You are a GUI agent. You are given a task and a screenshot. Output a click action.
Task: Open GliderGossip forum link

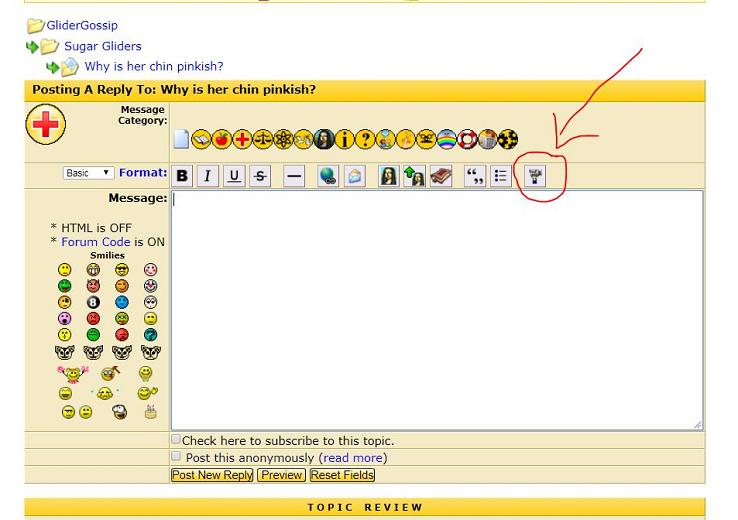82,25
